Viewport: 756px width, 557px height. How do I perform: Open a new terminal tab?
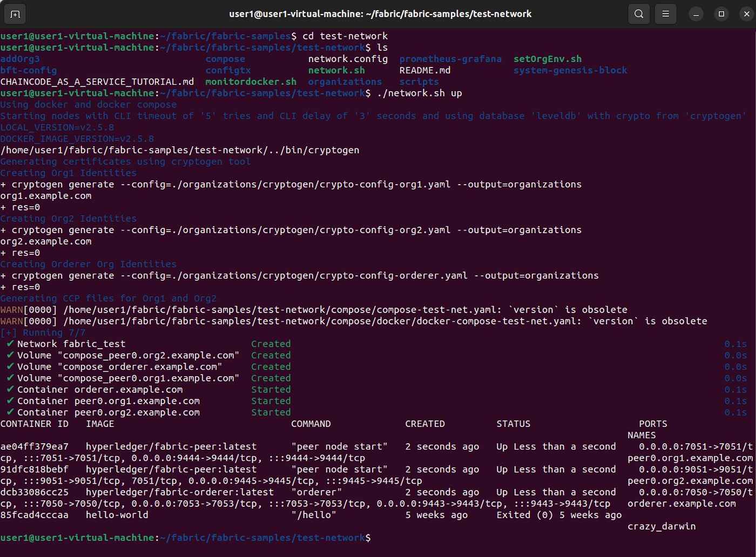[x=15, y=14]
